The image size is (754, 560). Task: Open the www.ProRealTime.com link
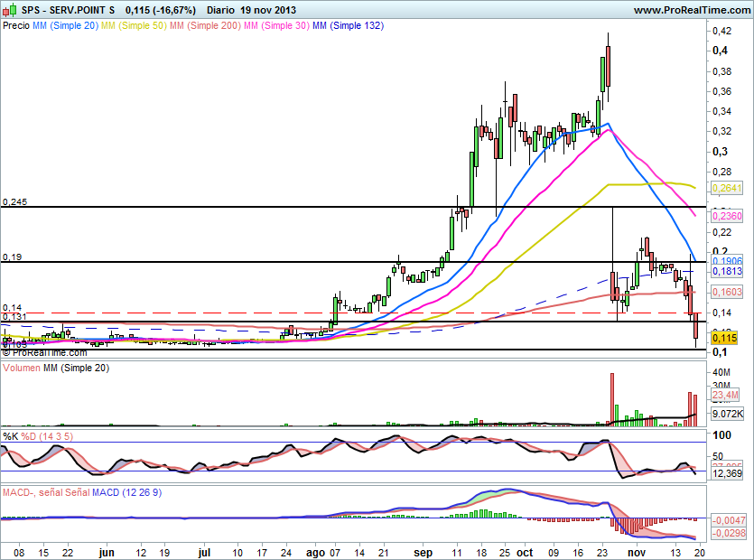pos(692,10)
